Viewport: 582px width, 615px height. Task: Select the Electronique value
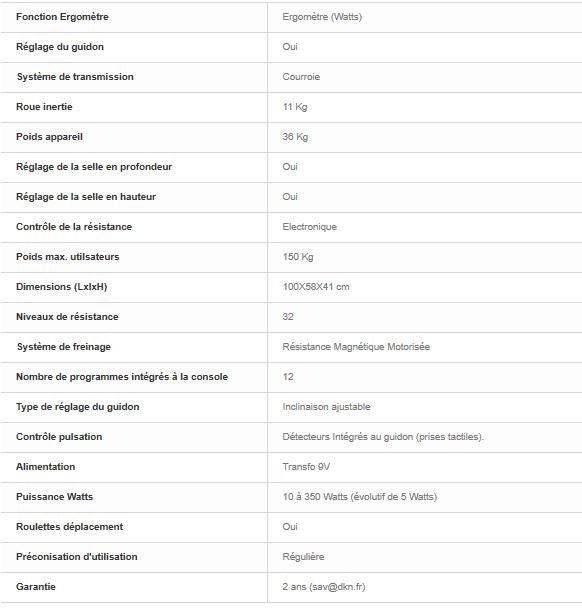click(x=309, y=227)
